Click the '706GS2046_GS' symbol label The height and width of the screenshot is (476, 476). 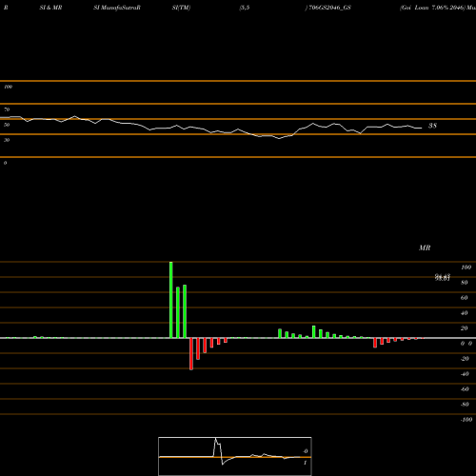329,8
